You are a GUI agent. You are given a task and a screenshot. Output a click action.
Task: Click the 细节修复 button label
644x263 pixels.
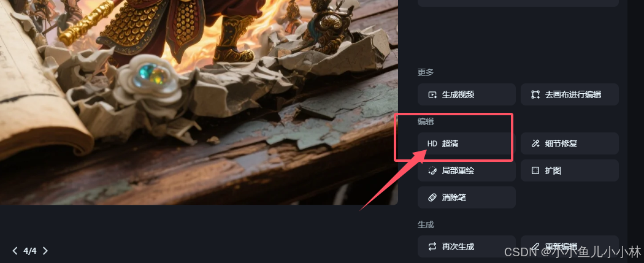click(561, 143)
